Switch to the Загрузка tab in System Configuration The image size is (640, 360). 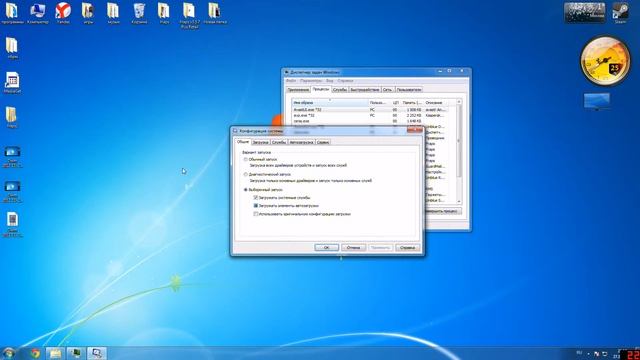click(x=260, y=142)
